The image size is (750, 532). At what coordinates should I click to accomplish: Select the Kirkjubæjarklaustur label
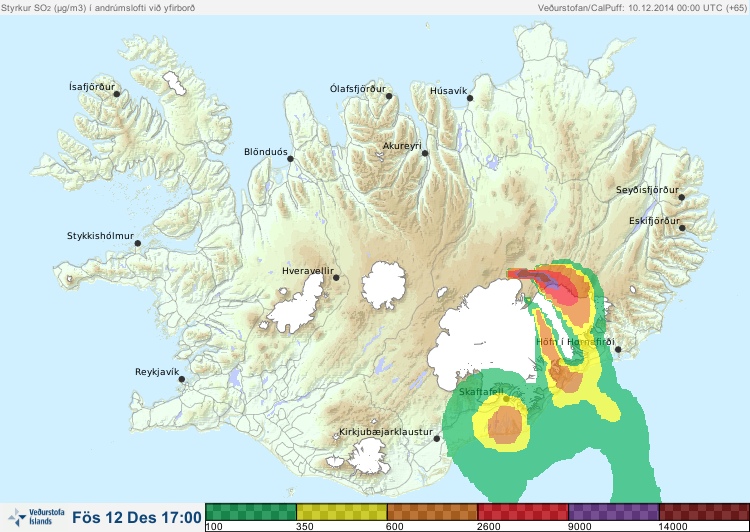[x=386, y=432]
